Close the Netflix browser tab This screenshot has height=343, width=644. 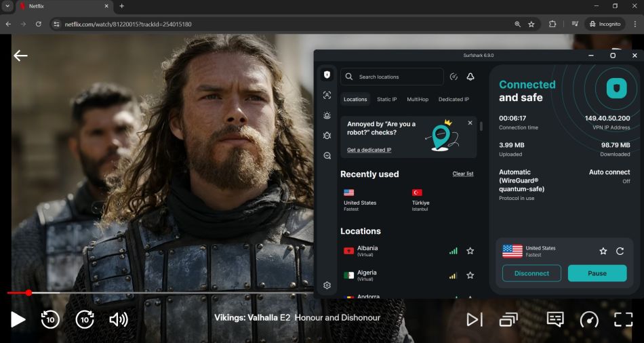tap(106, 6)
